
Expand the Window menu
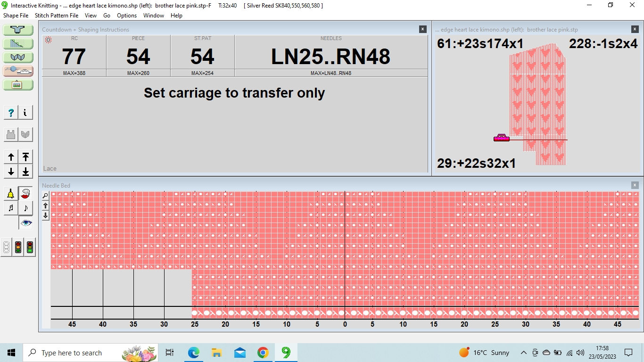(x=154, y=16)
